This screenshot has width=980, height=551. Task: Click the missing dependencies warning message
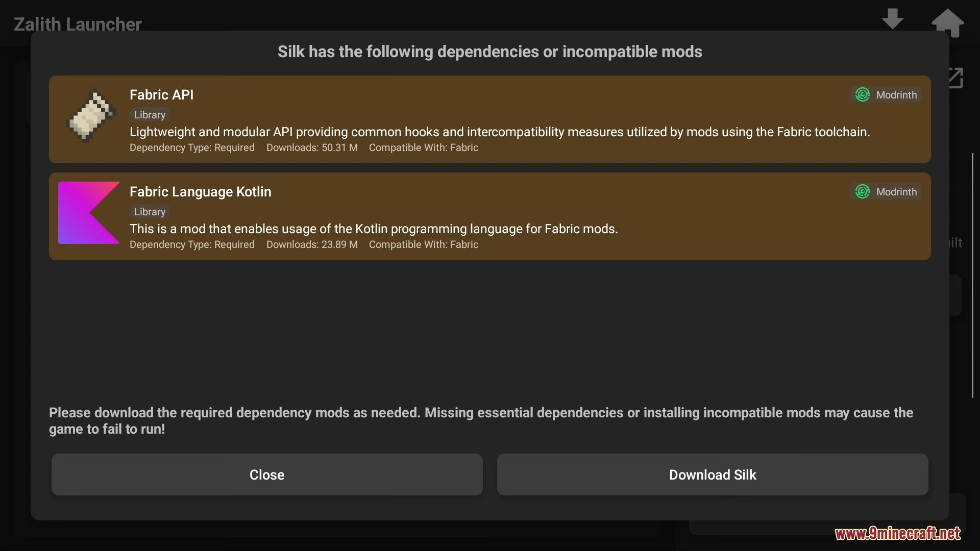pos(481,421)
